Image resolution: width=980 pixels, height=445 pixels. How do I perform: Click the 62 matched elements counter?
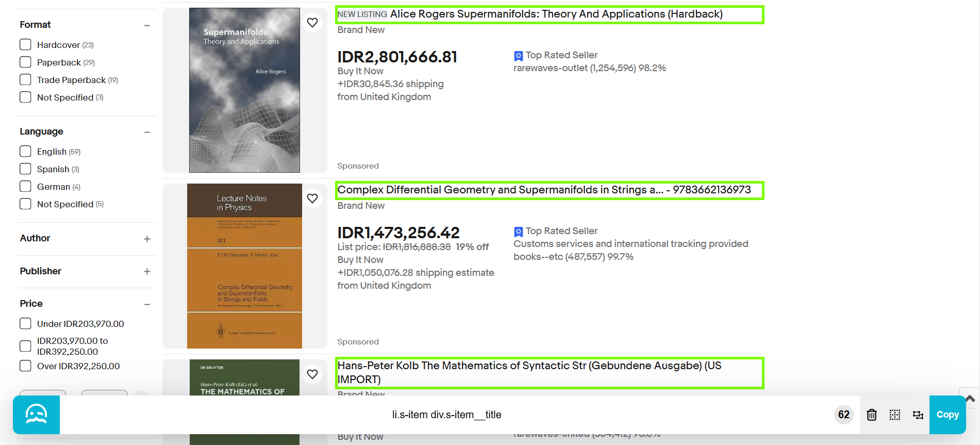(844, 415)
